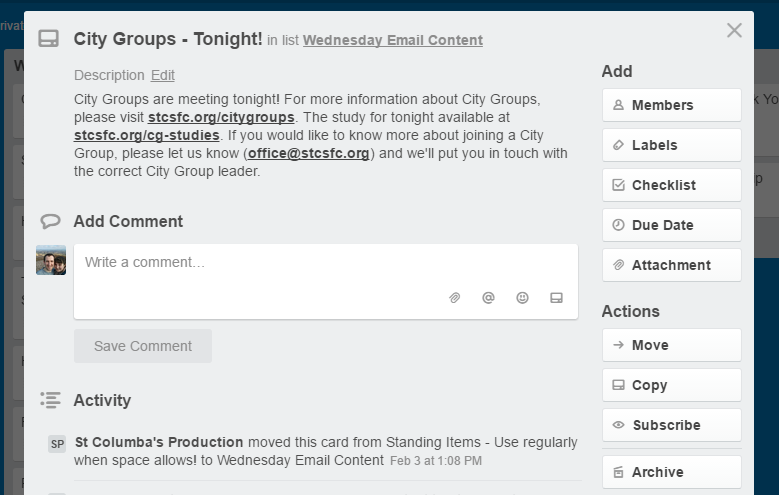Open the Move card action

(672, 345)
